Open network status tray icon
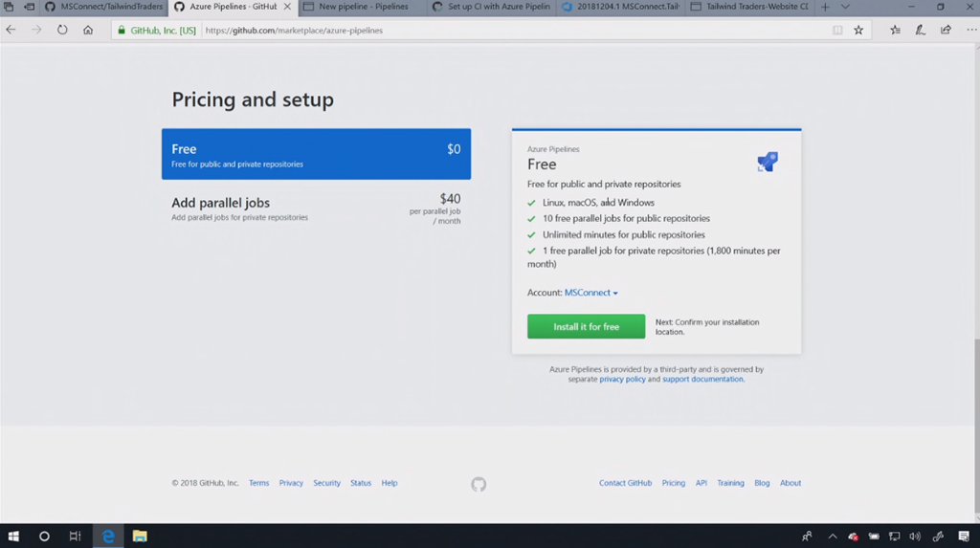This screenshot has width=980, height=548. [x=895, y=537]
